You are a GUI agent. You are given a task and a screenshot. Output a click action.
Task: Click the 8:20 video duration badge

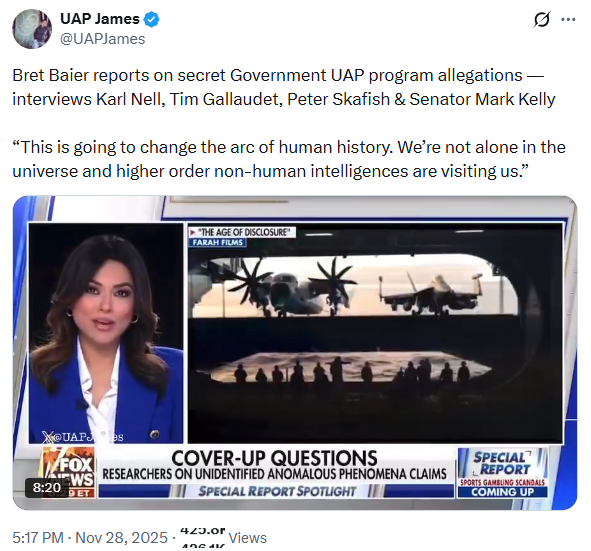(x=47, y=488)
